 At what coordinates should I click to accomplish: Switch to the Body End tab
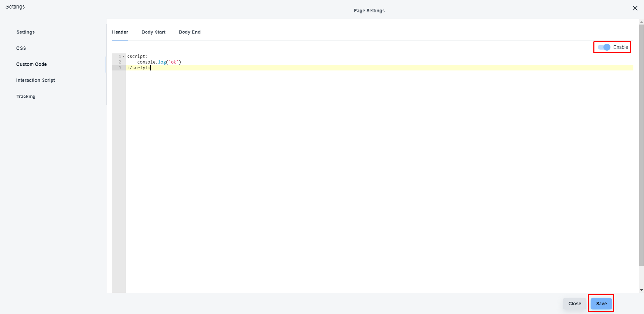click(x=189, y=32)
